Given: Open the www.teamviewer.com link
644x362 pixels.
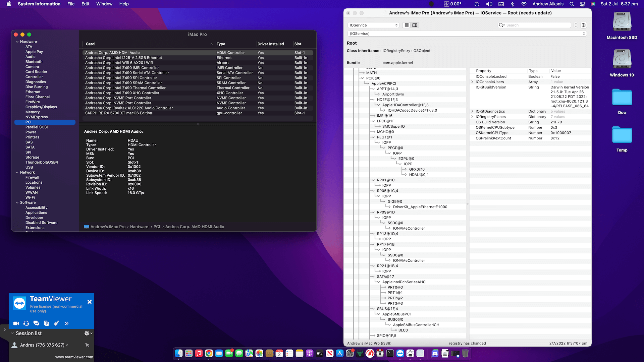Looking at the screenshot, I should (74, 357).
